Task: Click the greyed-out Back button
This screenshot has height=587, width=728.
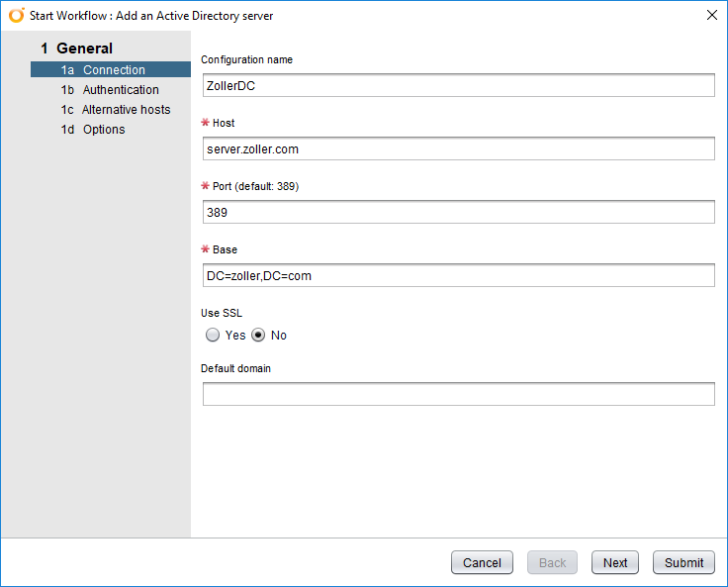Action: (552, 562)
